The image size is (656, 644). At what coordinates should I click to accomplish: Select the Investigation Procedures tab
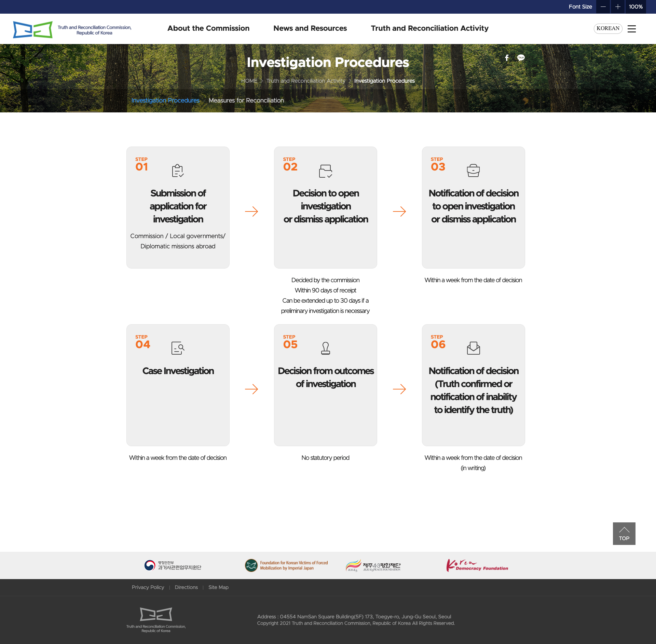165,100
